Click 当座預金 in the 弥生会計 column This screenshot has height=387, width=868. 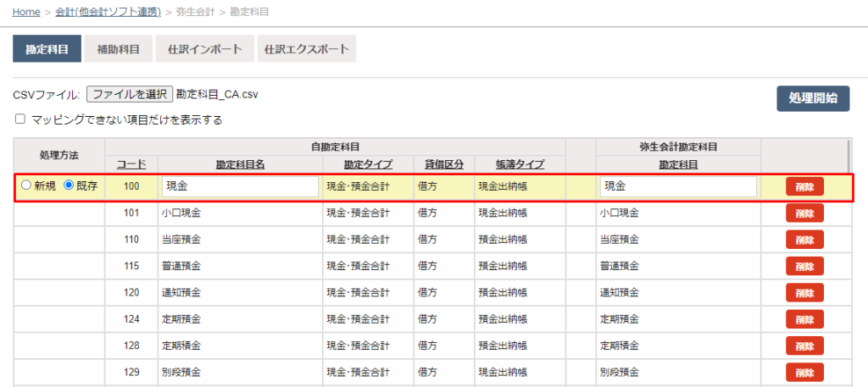(620, 240)
